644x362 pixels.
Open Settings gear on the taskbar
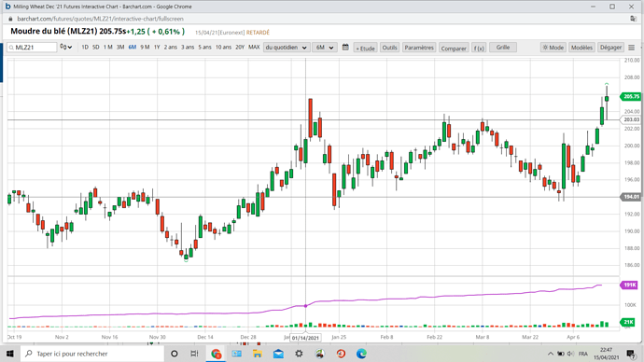(x=299, y=354)
